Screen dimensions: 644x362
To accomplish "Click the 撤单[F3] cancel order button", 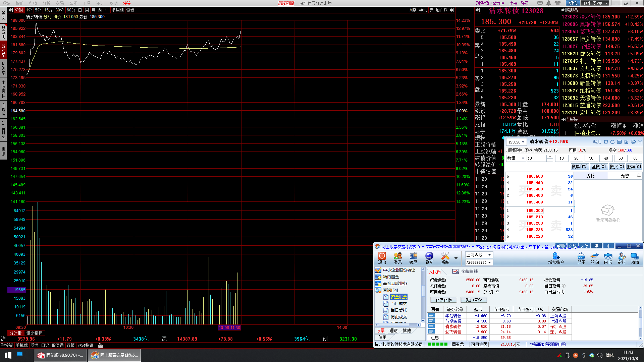I will pos(580,167).
